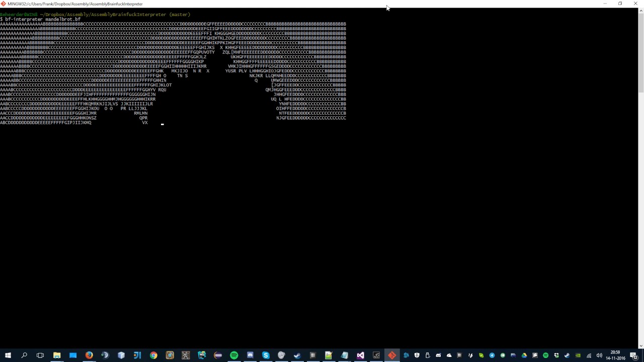Viewport: 644px width, 362px height.
Task: Click Spotify icon in system tray
Action: click(x=545, y=355)
